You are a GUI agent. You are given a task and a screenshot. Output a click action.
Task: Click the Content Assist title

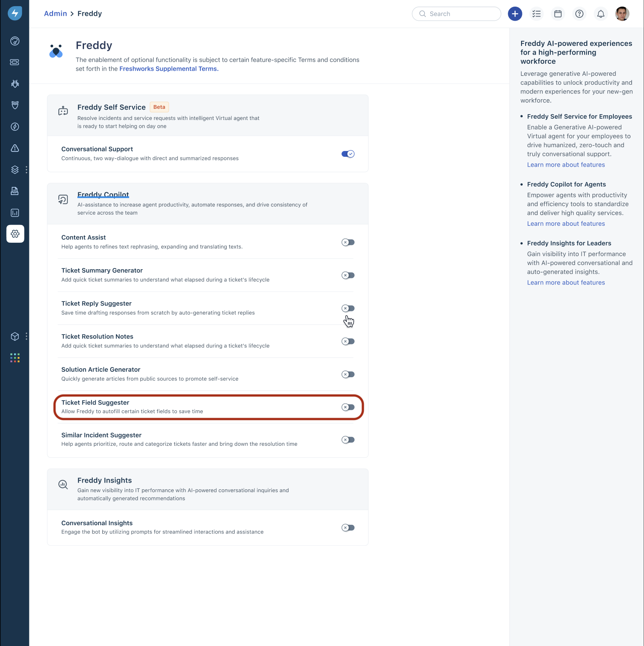(x=84, y=237)
